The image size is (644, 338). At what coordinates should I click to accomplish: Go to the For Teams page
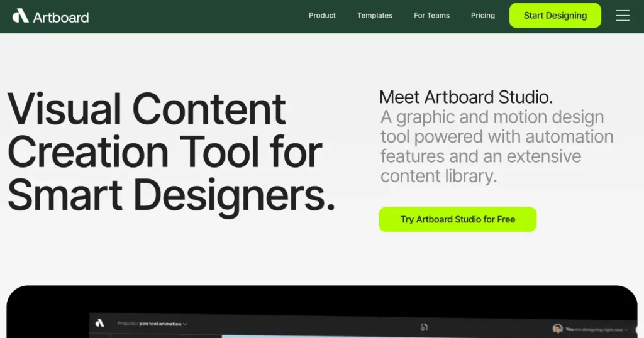point(431,16)
